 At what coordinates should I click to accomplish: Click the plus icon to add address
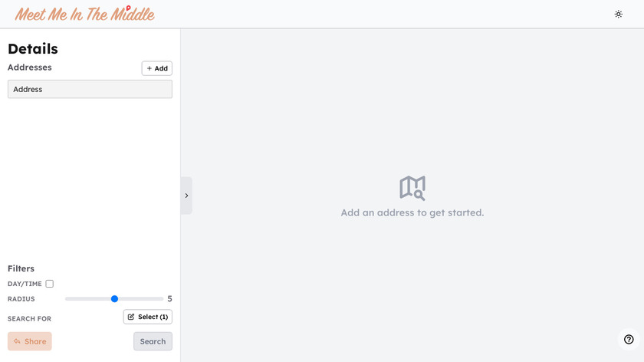coord(149,68)
